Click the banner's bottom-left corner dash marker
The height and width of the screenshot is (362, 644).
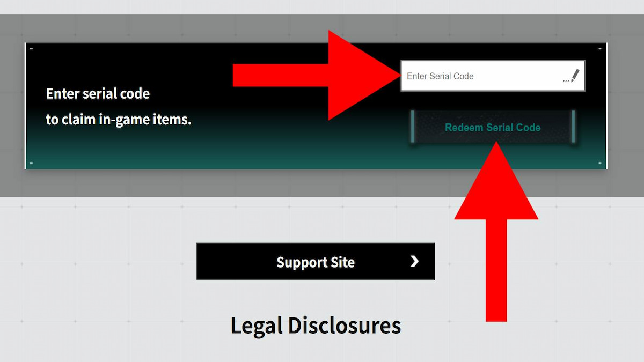(31, 163)
